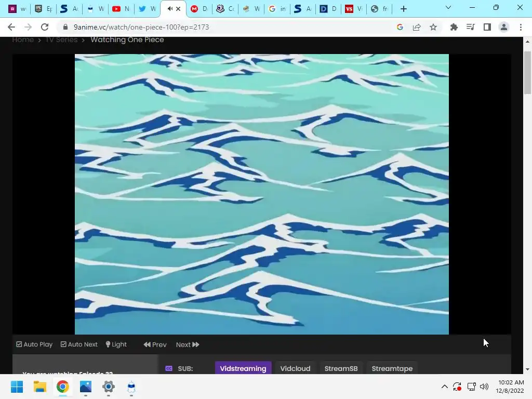Viewport: 532px width, 399px height.
Task: Switch to the VS red icon tab
Action: (x=354, y=9)
